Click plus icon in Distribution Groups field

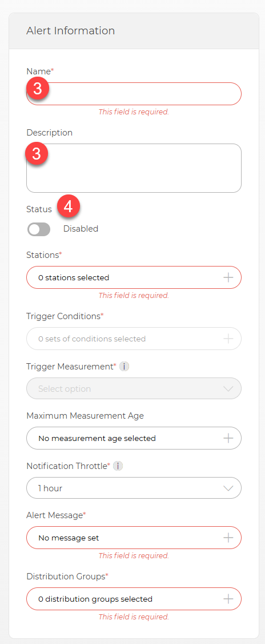coord(228,599)
